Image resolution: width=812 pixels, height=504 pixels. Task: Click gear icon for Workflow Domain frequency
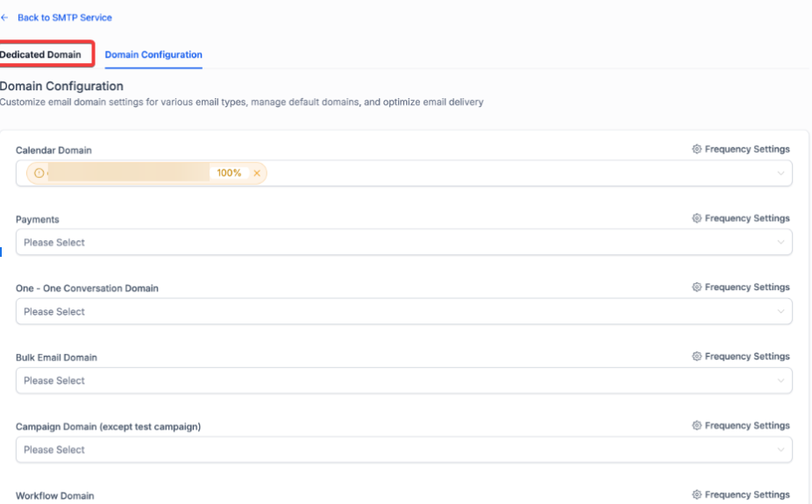tap(696, 495)
